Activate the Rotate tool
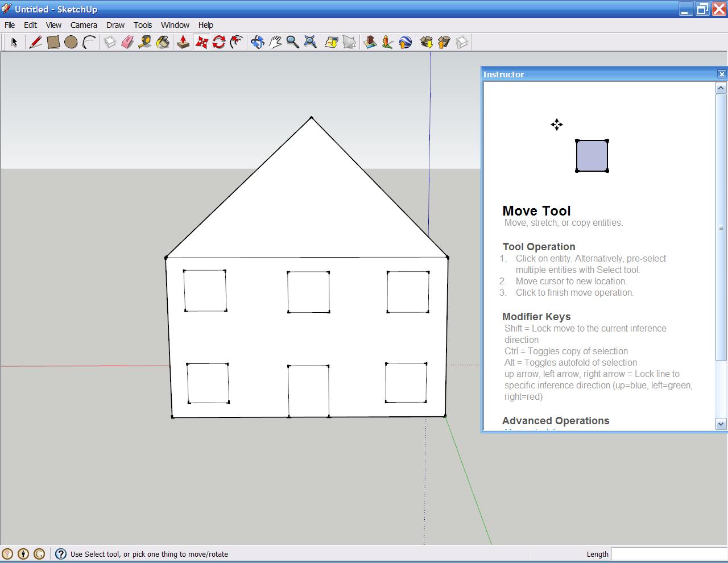Image resolution: width=728 pixels, height=563 pixels. (x=219, y=42)
